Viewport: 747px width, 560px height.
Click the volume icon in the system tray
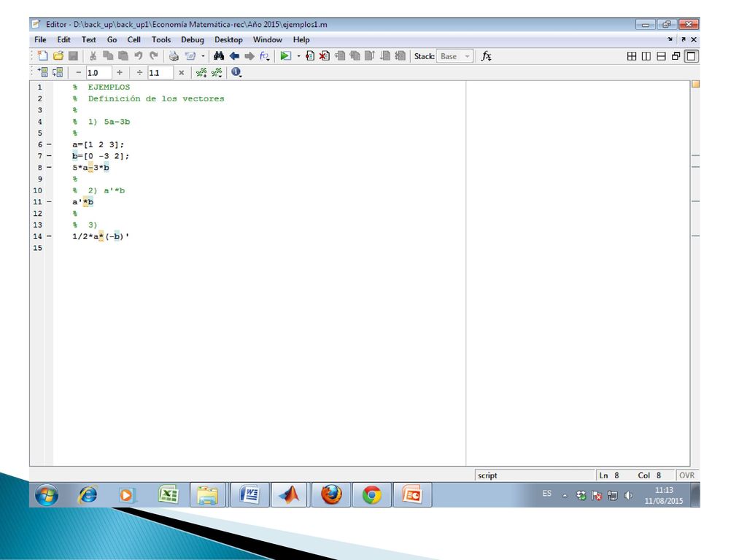[x=628, y=495]
